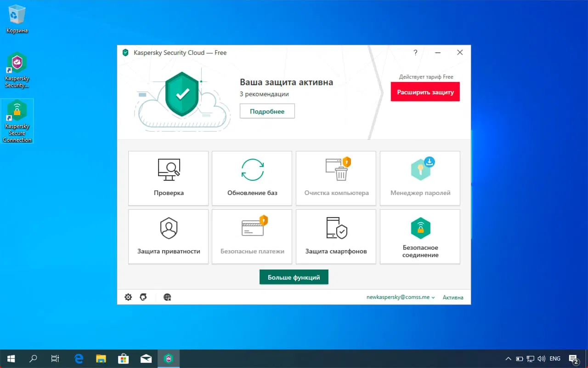Viewport: 588px width, 368px height.
Task: Open Kaspersky settings gear icon
Action: [x=128, y=297]
